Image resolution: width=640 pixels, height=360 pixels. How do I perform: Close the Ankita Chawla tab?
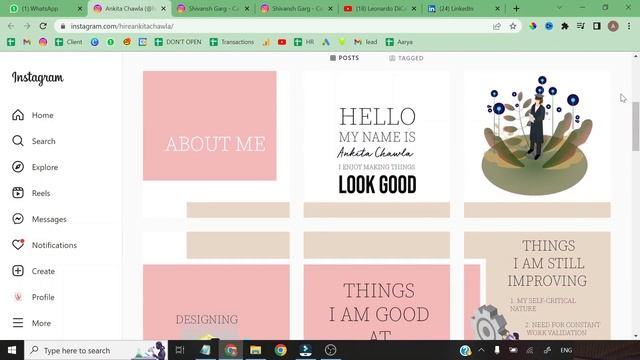coord(163,9)
